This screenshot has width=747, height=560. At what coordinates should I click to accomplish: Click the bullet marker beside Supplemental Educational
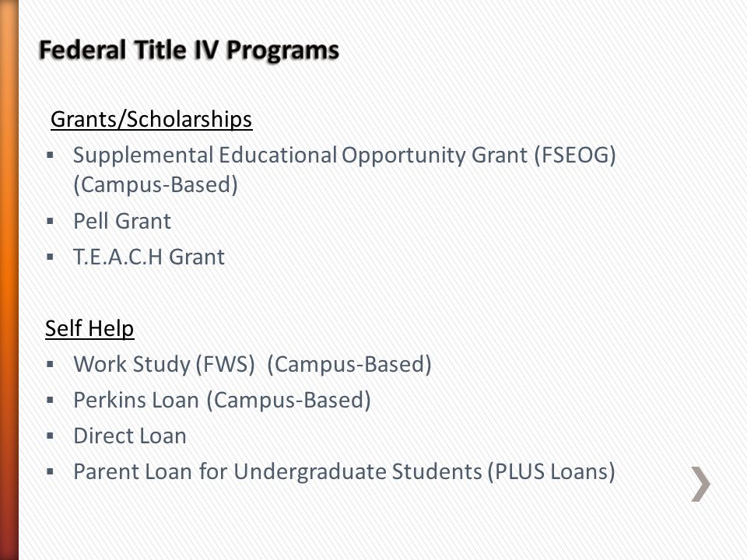pos(51,155)
